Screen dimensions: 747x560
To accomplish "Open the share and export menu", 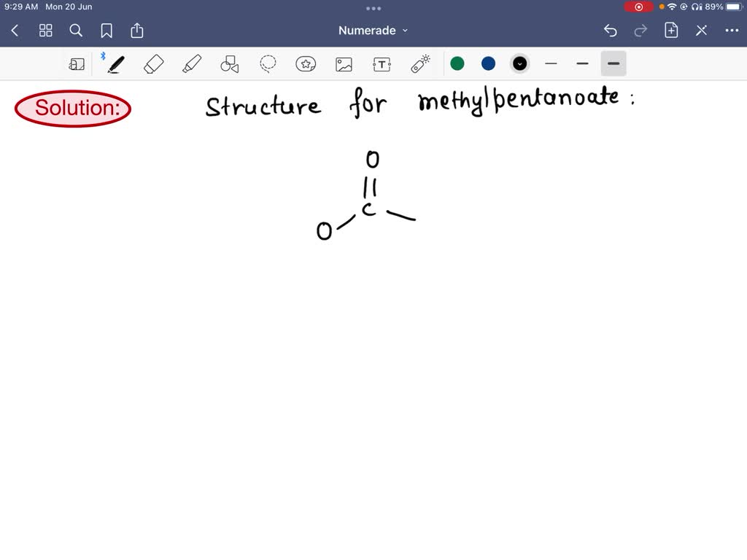I will [x=137, y=31].
